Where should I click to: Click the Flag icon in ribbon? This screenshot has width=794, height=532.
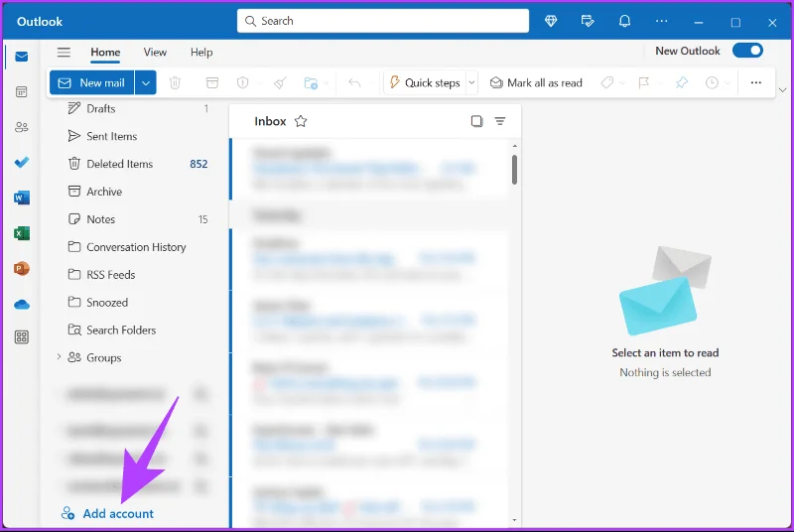point(643,82)
